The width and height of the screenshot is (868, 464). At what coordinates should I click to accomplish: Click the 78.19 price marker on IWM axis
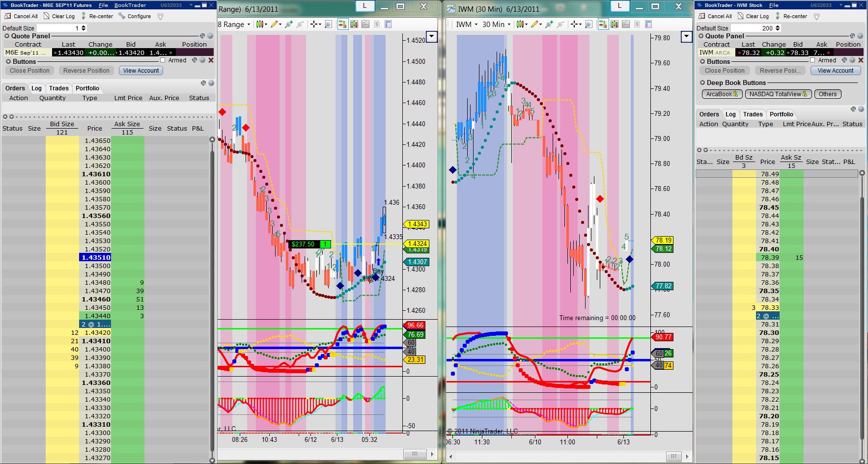[x=663, y=240]
